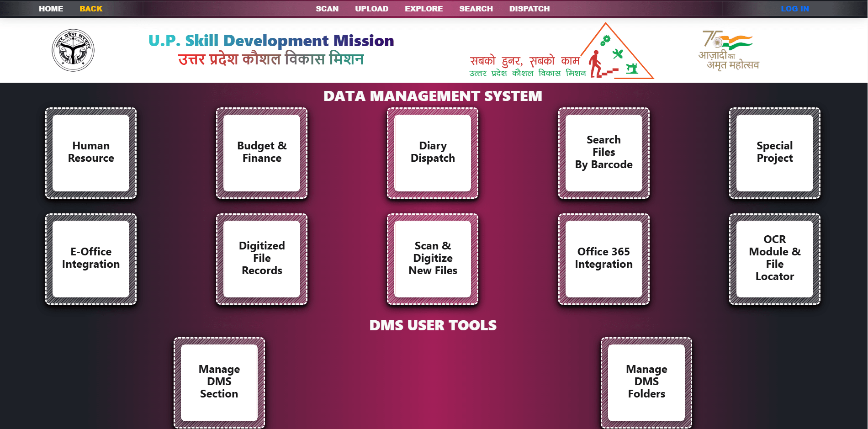Viewport: 868px width, 429px height.
Task: Open the DISPATCH menu item
Action: [529, 9]
